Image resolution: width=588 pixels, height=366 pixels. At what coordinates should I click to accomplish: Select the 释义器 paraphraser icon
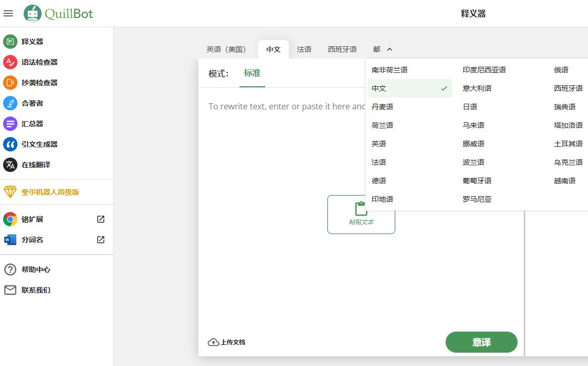(10, 42)
